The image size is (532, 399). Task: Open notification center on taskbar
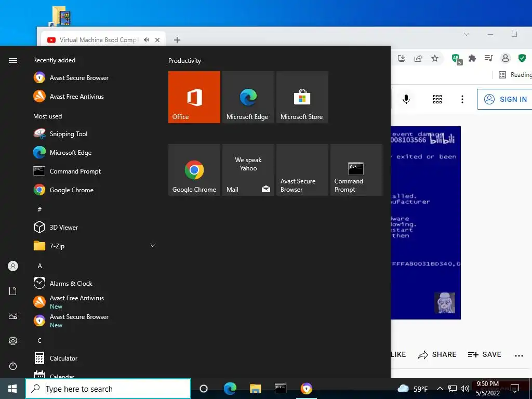click(515, 389)
